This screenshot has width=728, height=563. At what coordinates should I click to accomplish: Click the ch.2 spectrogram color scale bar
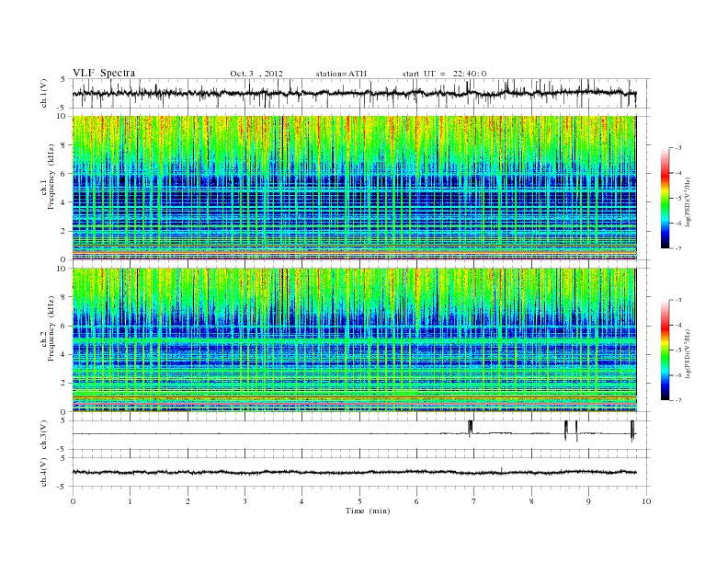pos(665,350)
